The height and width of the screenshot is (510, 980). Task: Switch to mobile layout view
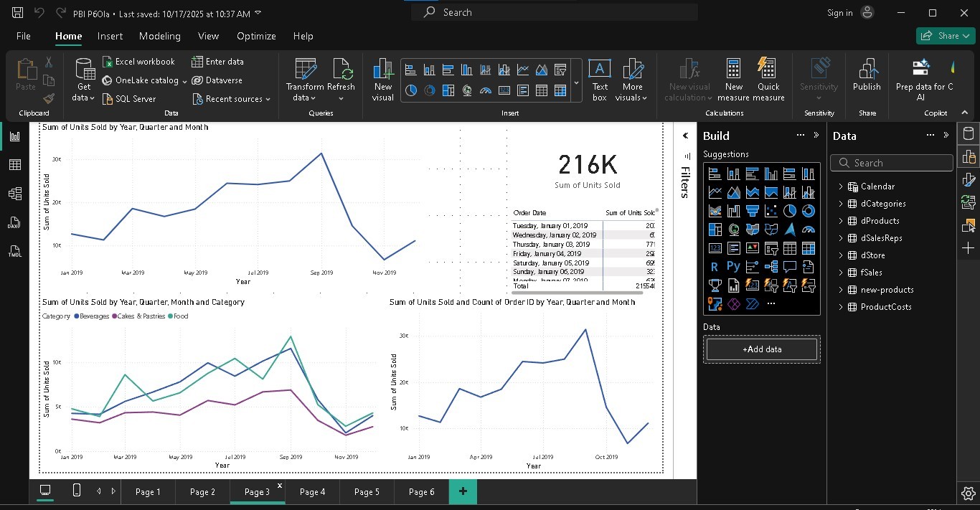coord(75,491)
